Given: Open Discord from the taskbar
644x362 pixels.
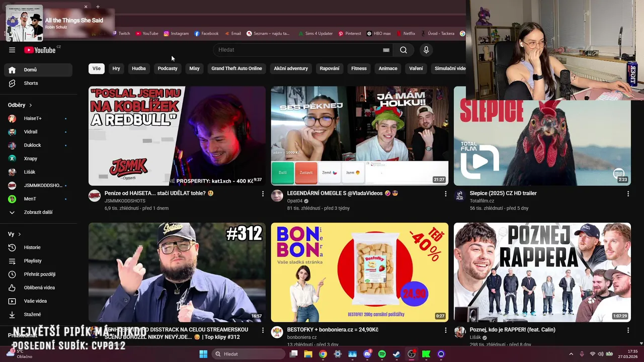Looking at the screenshot, I should pyautogui.click(x=367, y=354).
